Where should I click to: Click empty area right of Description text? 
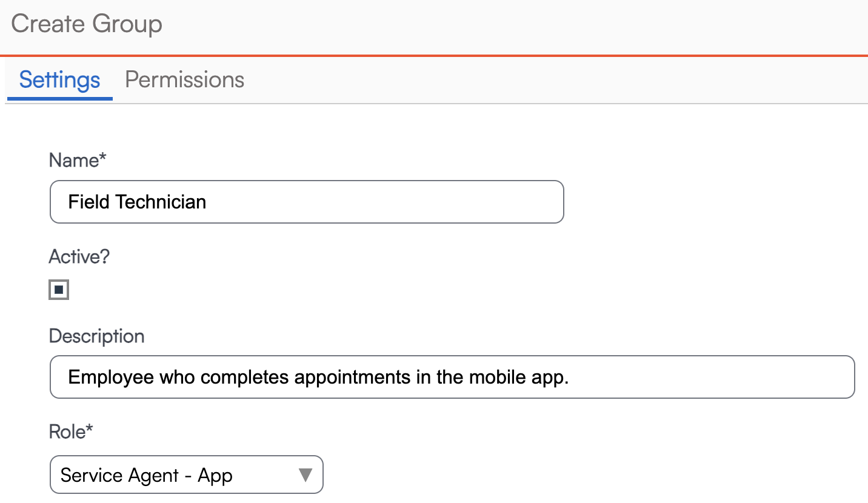coord(709,378)
